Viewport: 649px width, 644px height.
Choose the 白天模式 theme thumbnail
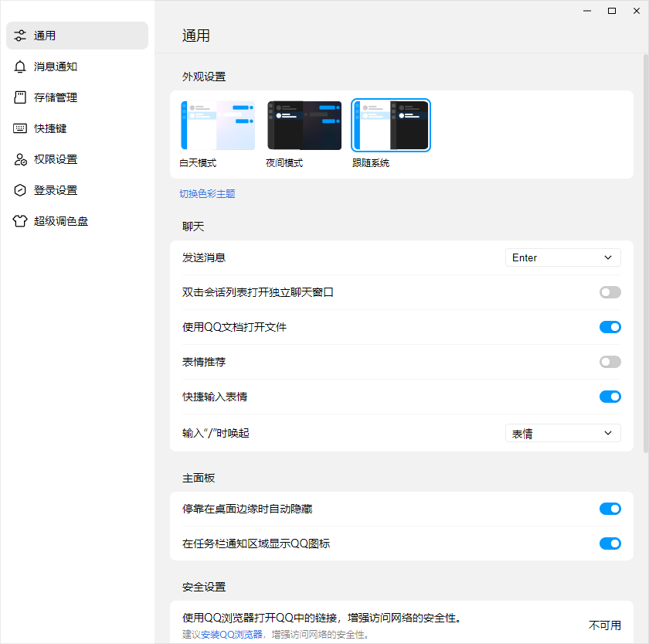tap(218, 125)
